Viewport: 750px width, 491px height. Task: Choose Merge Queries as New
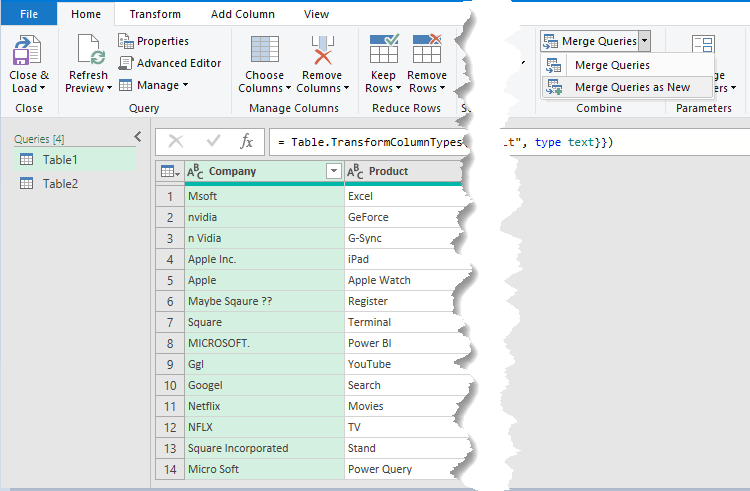[x=627, y=87]
